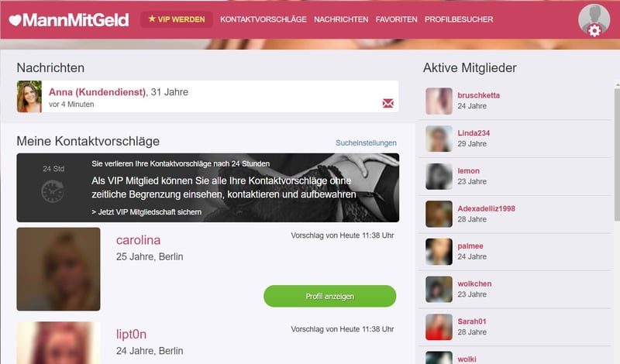This screenshot has width=620, height=364.
Task: Click 'Vorschlag von Heute 11:38 Uhr' for lipt0n
Action: [343, 329]
